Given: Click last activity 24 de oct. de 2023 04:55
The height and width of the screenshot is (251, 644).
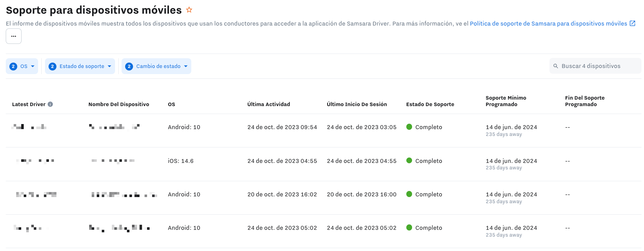Looking at the screenshot, I should (x=282, y=161).
